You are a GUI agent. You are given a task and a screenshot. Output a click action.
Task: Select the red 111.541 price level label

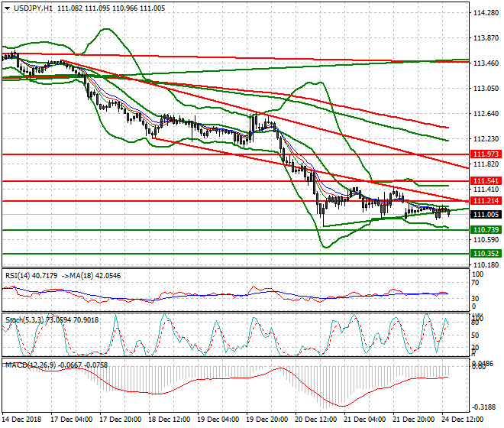tap(486, 181)
